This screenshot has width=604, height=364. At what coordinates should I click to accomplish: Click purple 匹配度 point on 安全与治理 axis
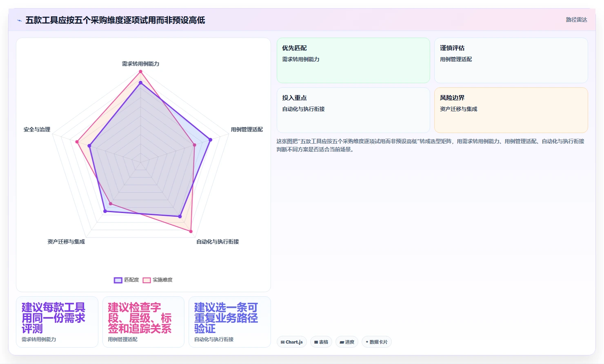pos(89,146)
